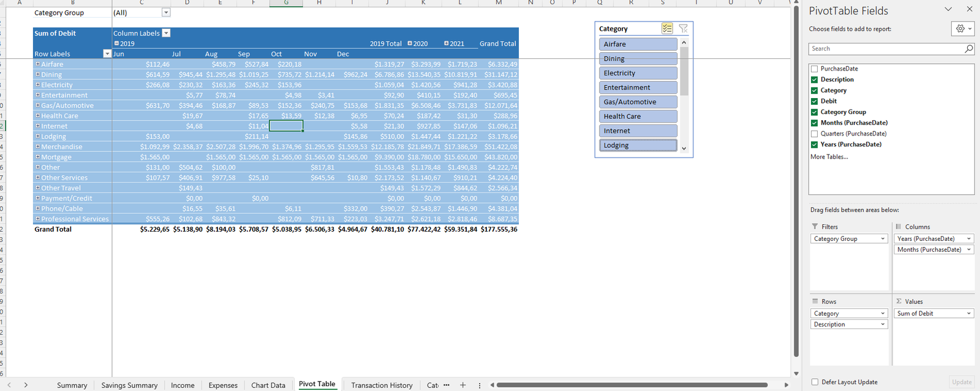980x391 pixels.
Task: Open Years (PurchaseDate) dropdown in Columns area
Action: tap(969, 239)
